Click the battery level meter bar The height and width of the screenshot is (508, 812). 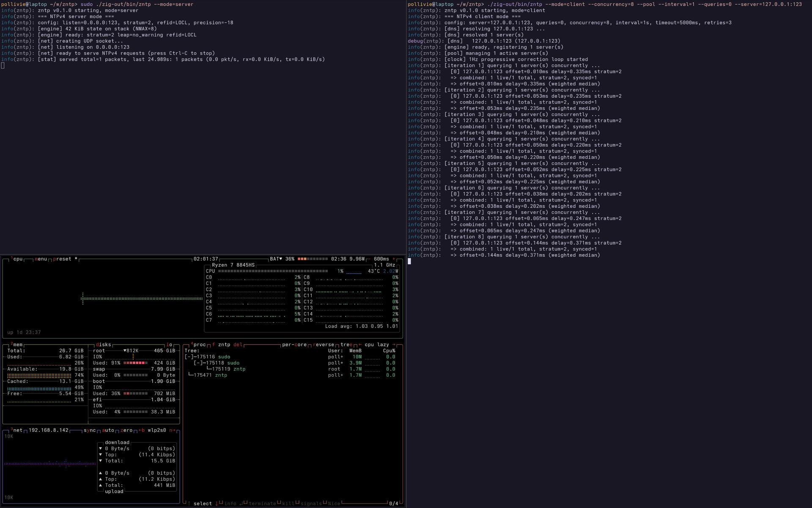pos(313,259)
